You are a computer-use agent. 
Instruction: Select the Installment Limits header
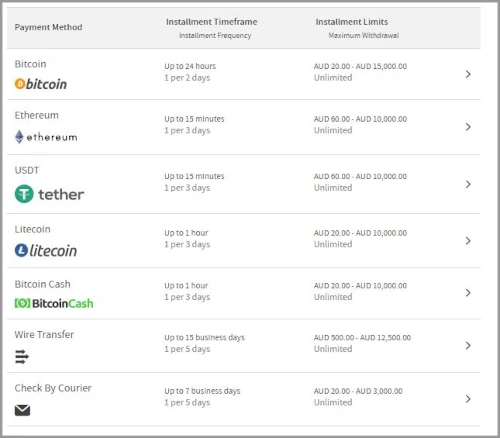click(352, 22)
